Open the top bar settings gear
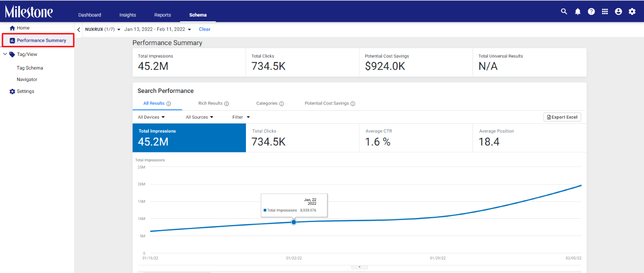Image resolution: width=644 pixels, height=273 pixels. [x=632, y=12]
